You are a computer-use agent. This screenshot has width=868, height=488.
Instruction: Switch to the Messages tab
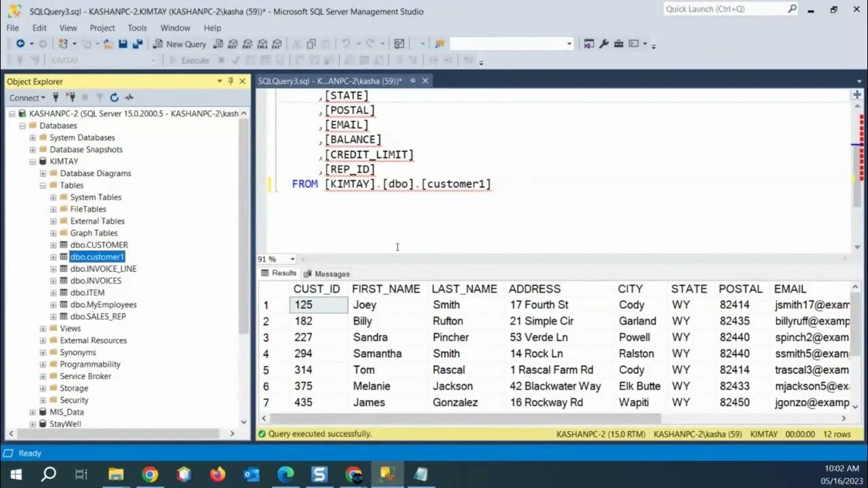coord(327,274)
